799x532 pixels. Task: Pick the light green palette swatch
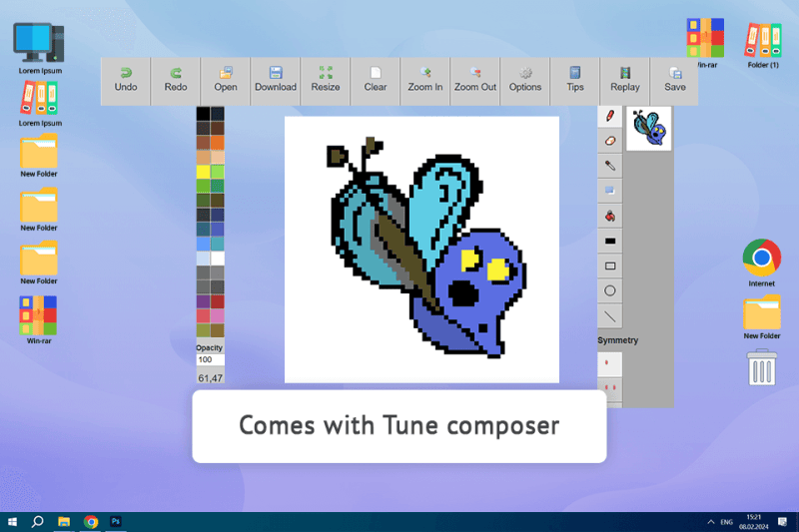(x=218, y=172)
